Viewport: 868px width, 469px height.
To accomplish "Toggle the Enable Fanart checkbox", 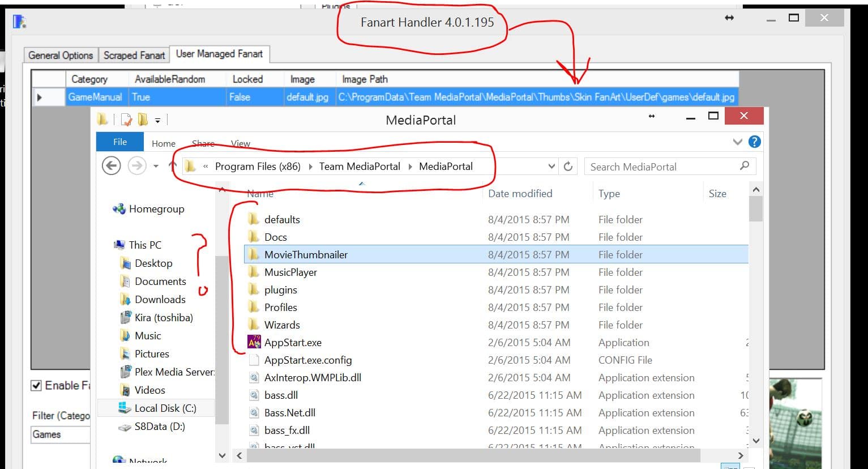I will (36, 386).
